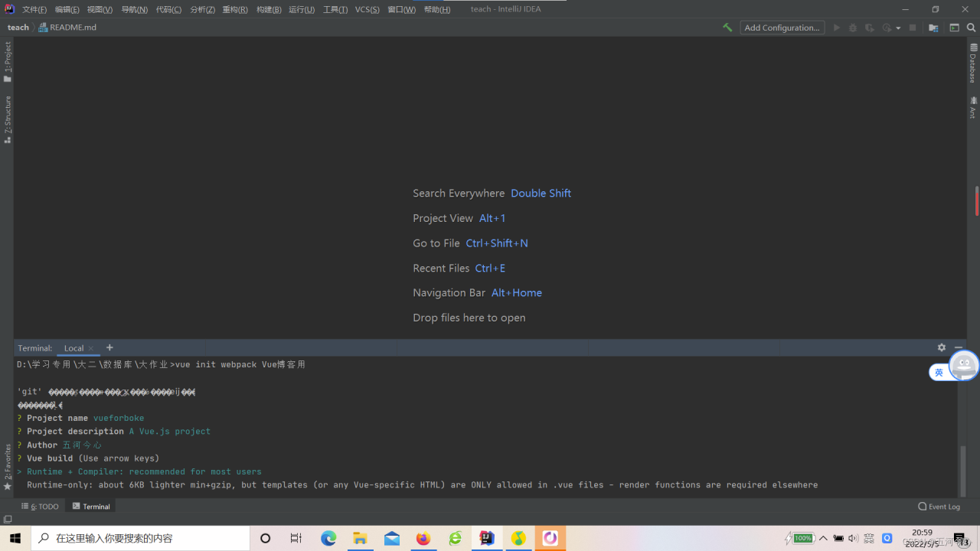Open Cortana circle icon on taskbar
Image resolution: width=980 pixels, height=551 pixels.
tap(266, 538)
